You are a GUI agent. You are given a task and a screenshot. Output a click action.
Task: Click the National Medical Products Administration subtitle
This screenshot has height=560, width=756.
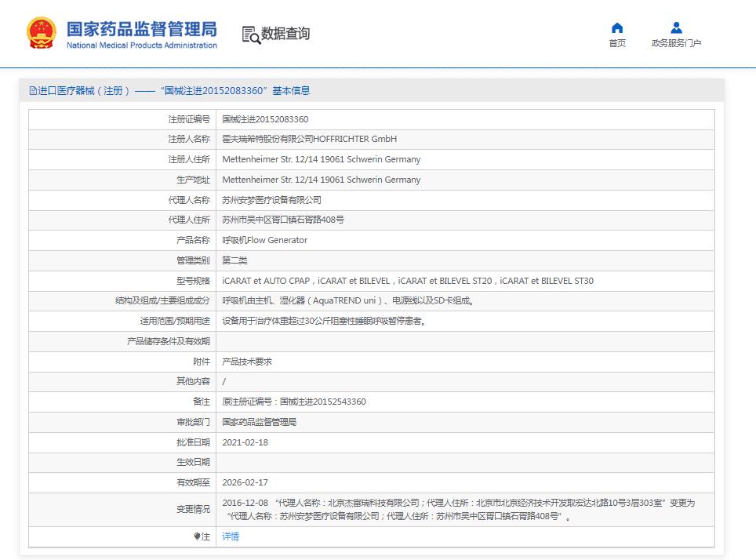point(141,45)
